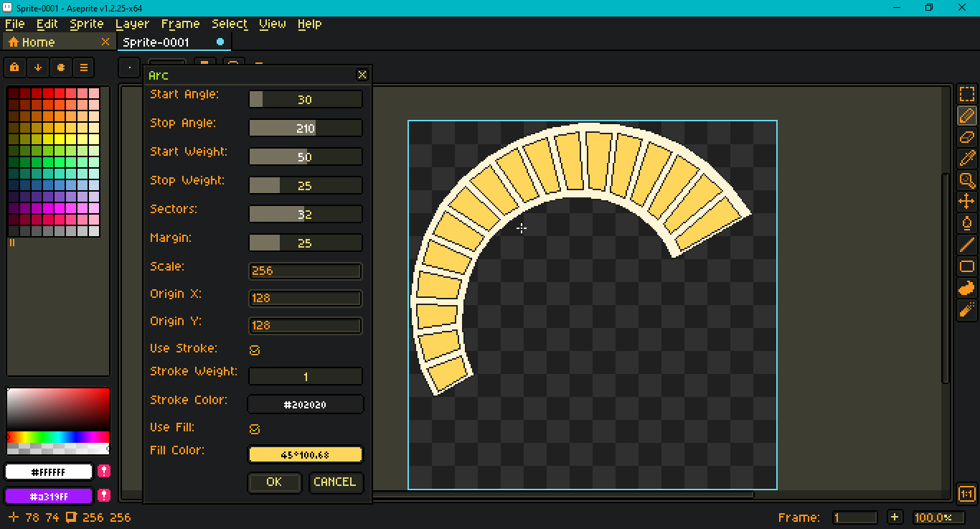Open the Stroke Color #202020 picker
This screenshot has width=980, height=529.
pyautogui.click(x=305, y=405)
